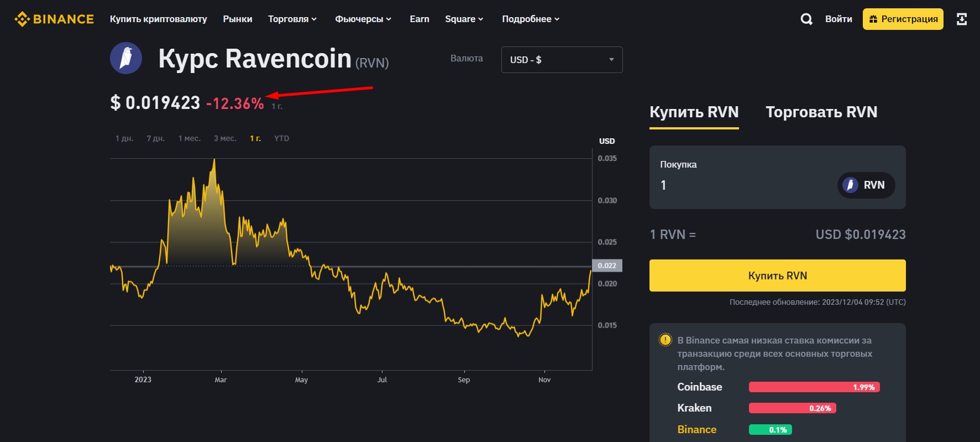Click the Kraken 0.26% commission bar
This screenshot has height=442, width=980.
793,408
